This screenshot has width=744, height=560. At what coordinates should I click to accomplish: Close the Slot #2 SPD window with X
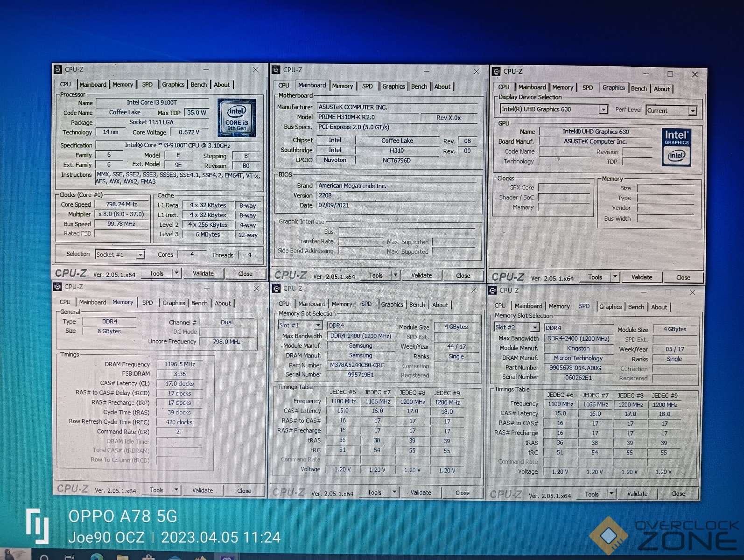pos(692,292)
